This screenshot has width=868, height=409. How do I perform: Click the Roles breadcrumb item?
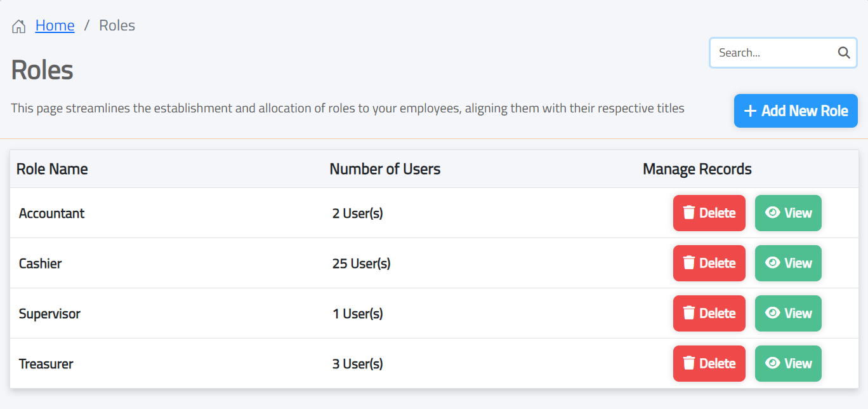117,25
